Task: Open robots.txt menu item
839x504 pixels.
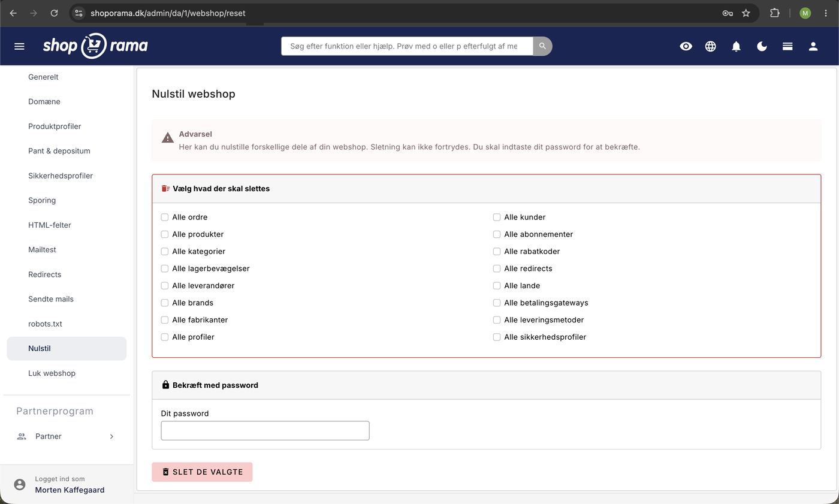Action: point(67,324)
